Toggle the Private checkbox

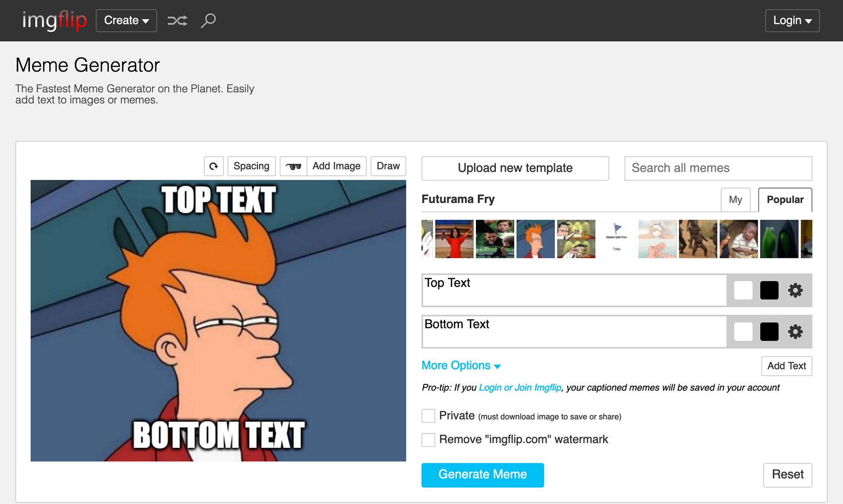point(429,415)
